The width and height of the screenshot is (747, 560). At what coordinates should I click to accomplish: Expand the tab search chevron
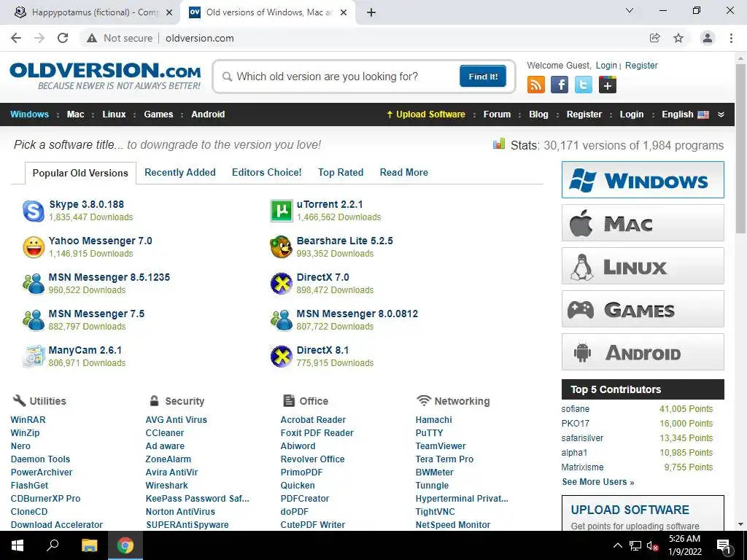630,10
